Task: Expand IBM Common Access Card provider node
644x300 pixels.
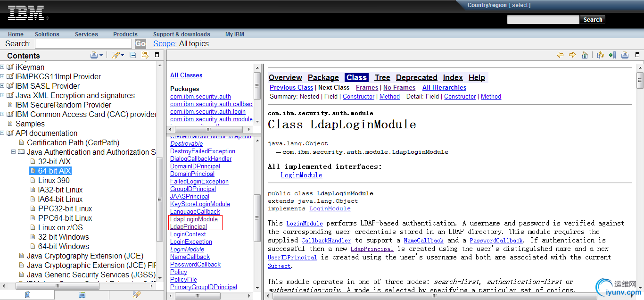Action: coord(2,114)
